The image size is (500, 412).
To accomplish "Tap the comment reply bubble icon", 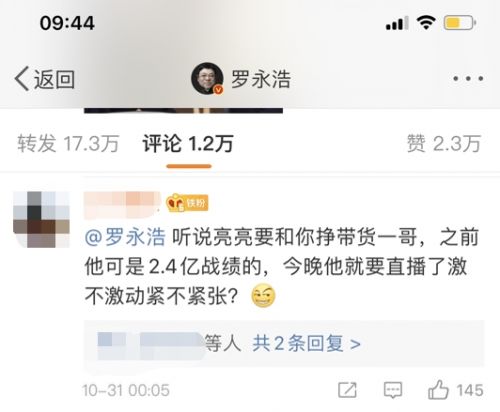I will point(393,390).
